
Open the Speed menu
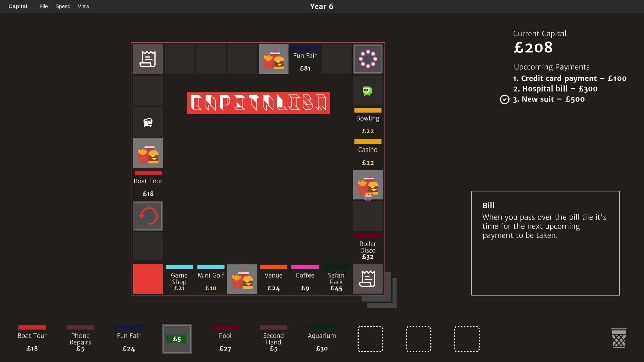click(63, 6)
